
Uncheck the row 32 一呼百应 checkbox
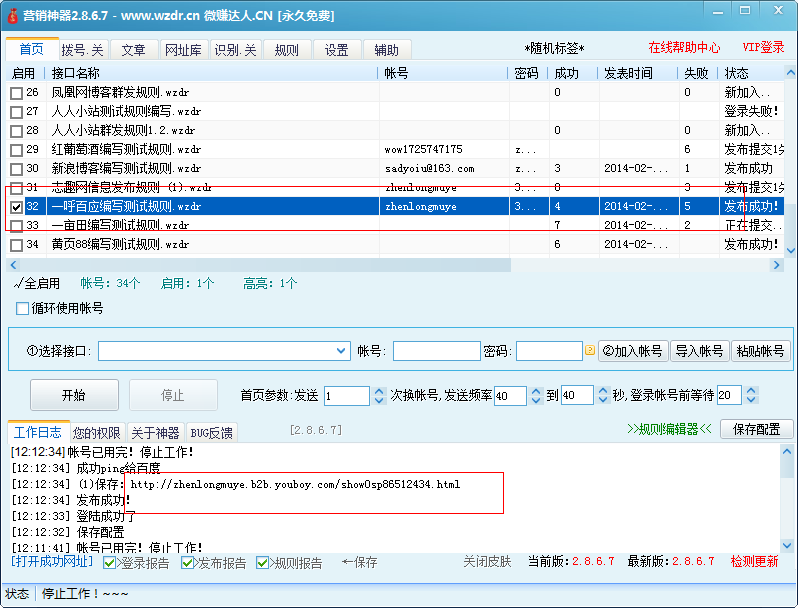point(17,206)
